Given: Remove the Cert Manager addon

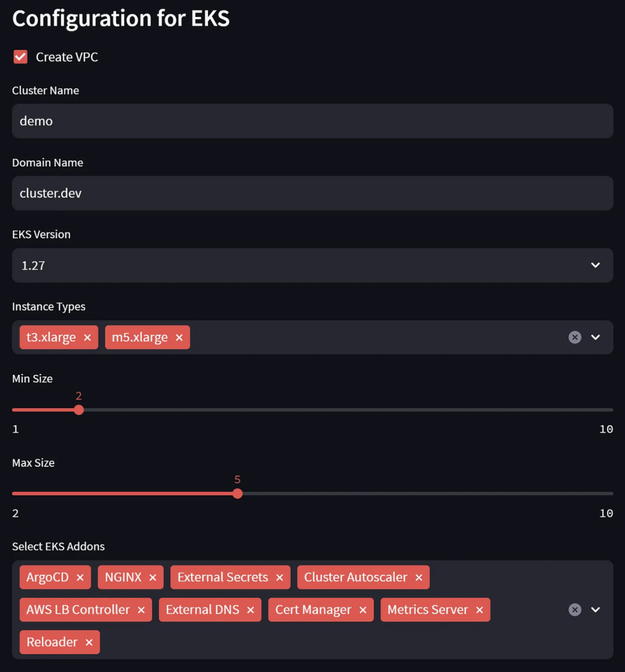Looking at the screenshot, I should 363,609.
